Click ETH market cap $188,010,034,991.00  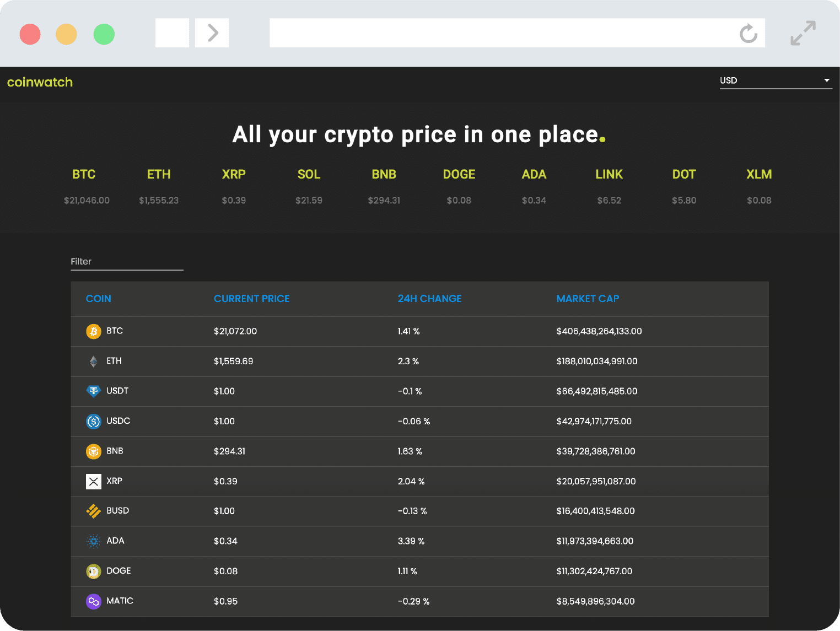click(x=597, y=362)
